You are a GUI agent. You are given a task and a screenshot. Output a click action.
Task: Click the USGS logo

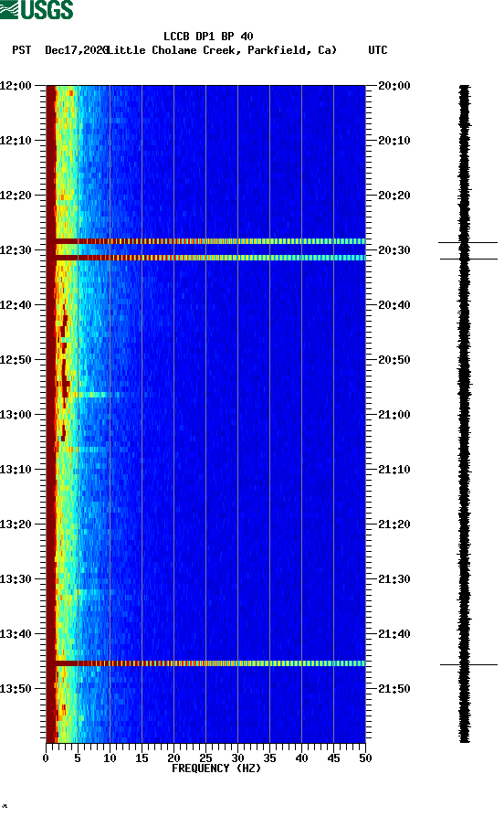point(37,9)
